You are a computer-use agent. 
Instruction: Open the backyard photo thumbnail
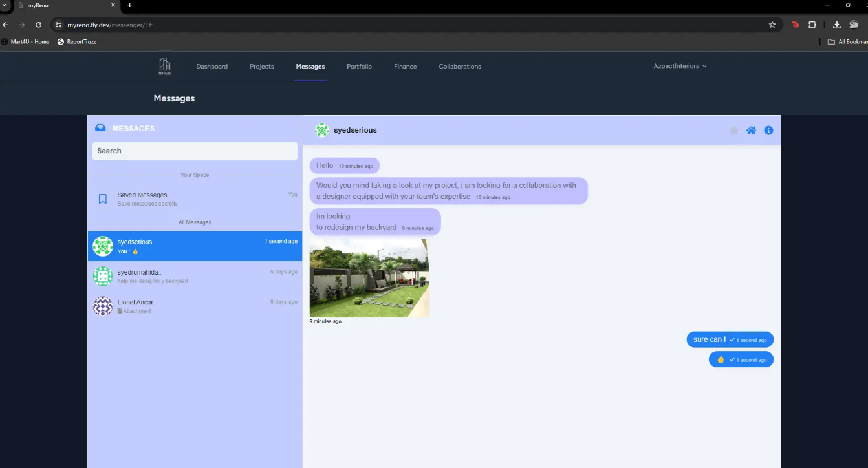coord(369,278)
